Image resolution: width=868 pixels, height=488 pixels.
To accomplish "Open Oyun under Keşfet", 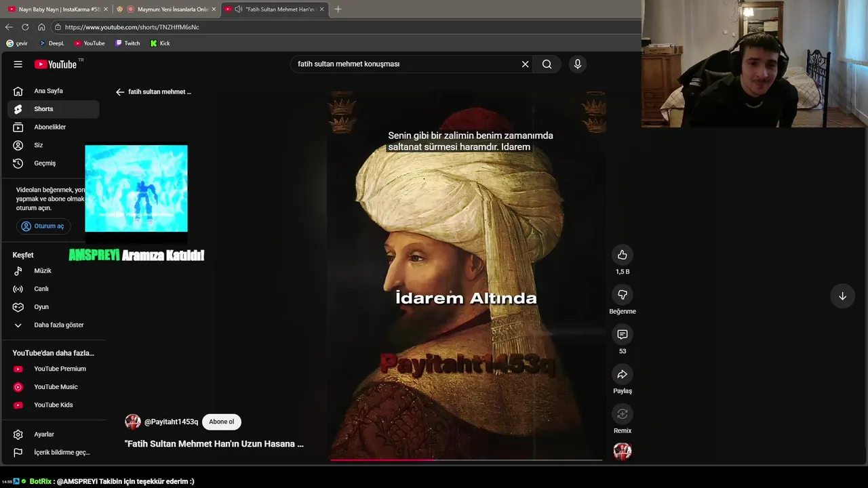I will 54,307.
